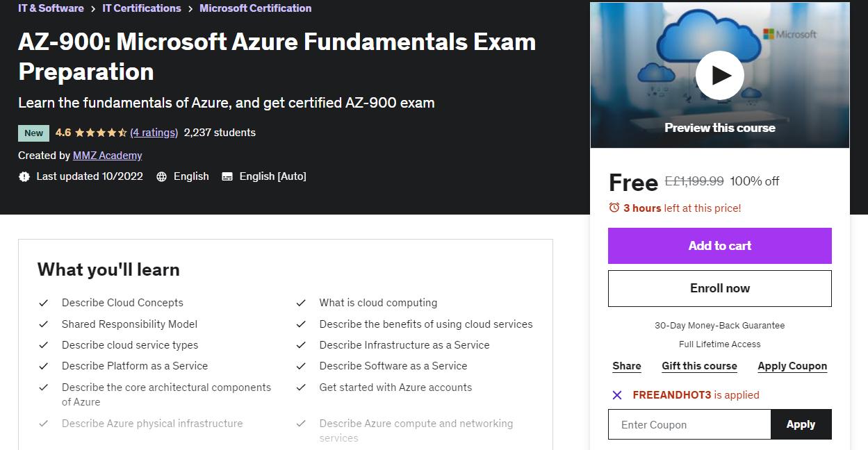868x450 pixels.
Task: Click the Enroll now button
Action: tap(719, 288)
